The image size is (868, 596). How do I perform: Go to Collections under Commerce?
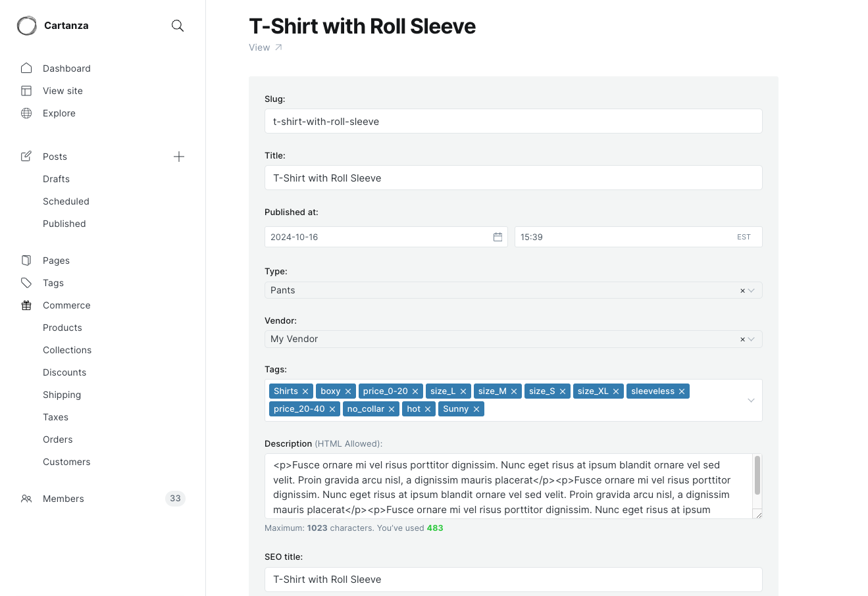pyautogui.click(x=67, y=350)
